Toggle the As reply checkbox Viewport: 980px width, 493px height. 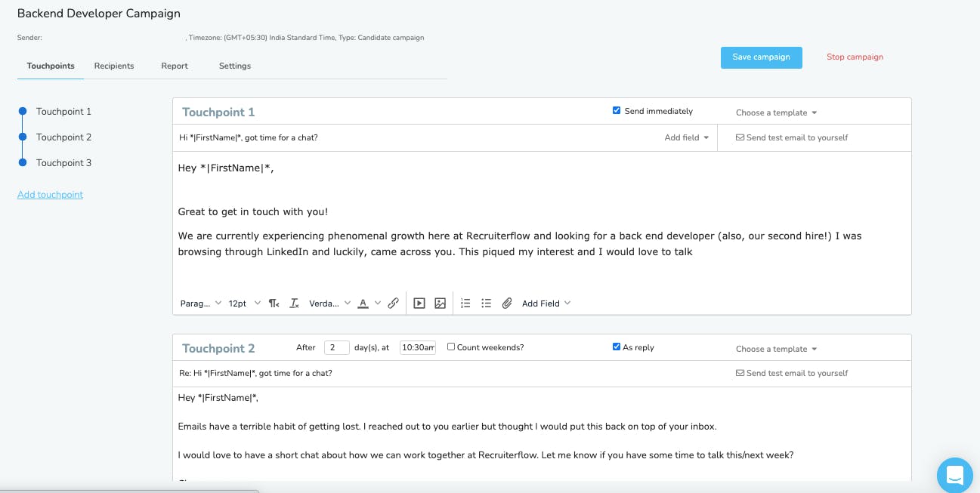(x=617, y=347)
